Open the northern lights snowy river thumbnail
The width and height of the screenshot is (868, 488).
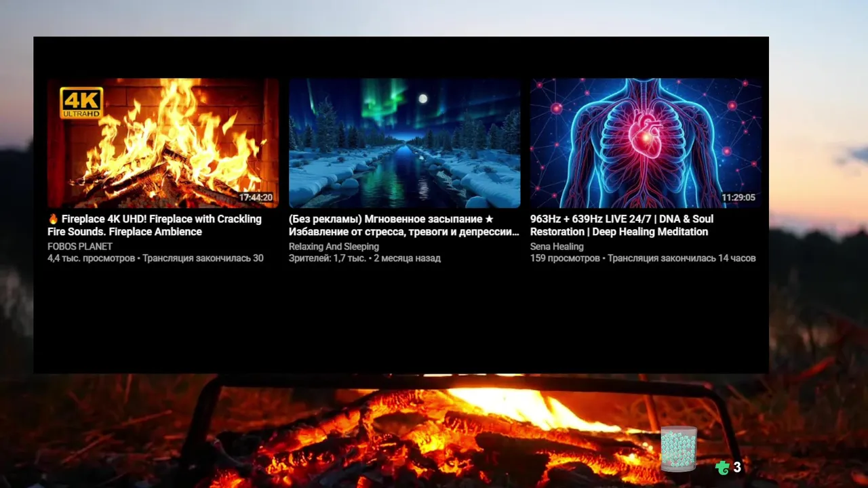405,143
